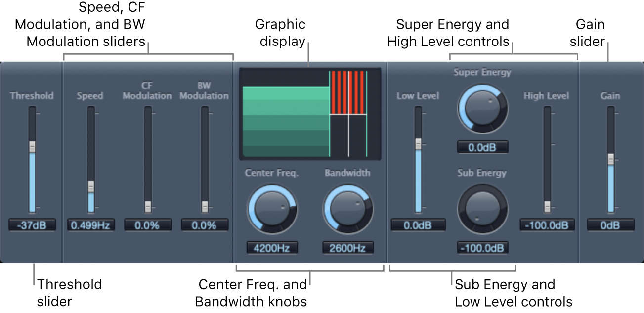Click the Speed slider handle

(91, 187)
